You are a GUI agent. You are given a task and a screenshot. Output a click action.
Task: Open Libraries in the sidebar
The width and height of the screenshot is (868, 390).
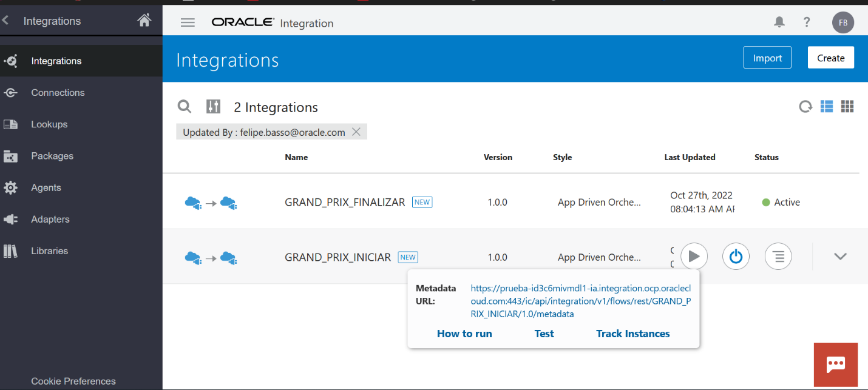81,250
